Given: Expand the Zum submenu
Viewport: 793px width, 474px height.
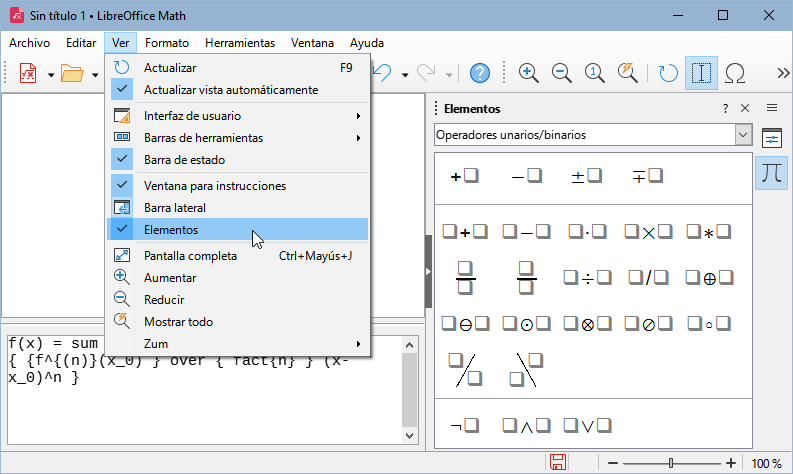Looking at the screenshot, I should click(238, 343).
